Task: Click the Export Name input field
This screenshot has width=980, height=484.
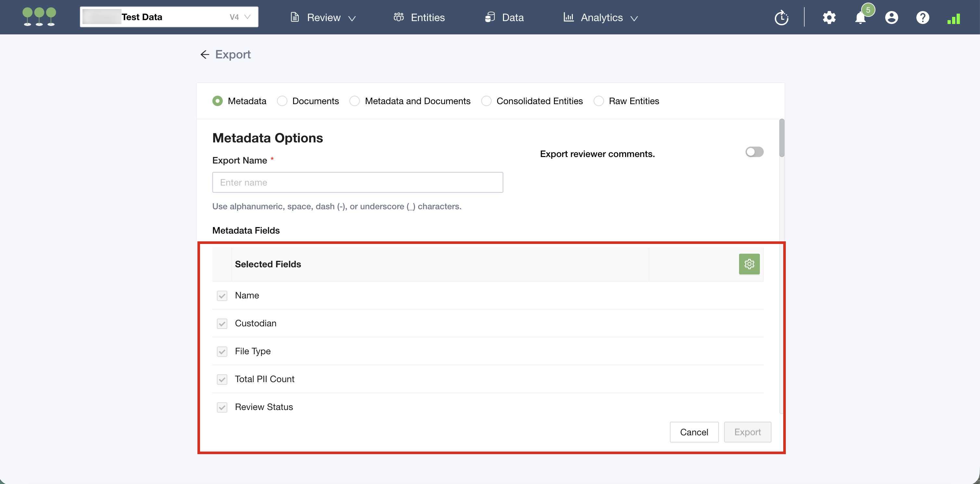Action: click(x=357, y=183)
